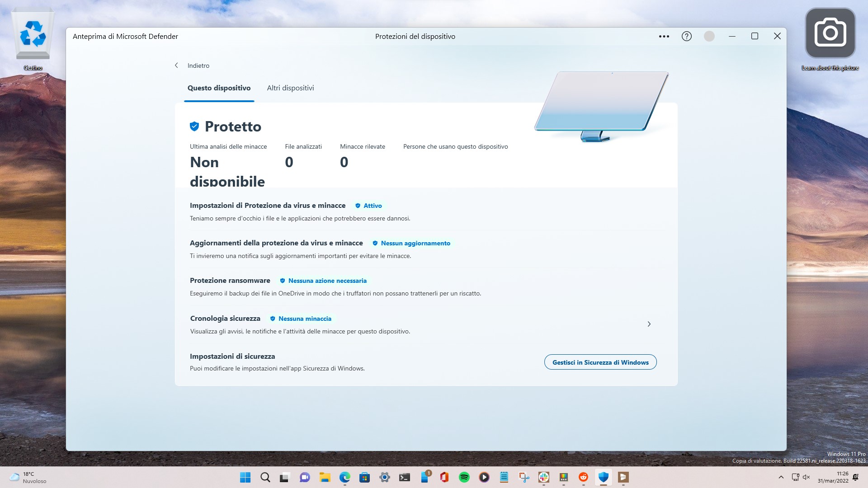Click Learn about this picture desktop icon

830,40
